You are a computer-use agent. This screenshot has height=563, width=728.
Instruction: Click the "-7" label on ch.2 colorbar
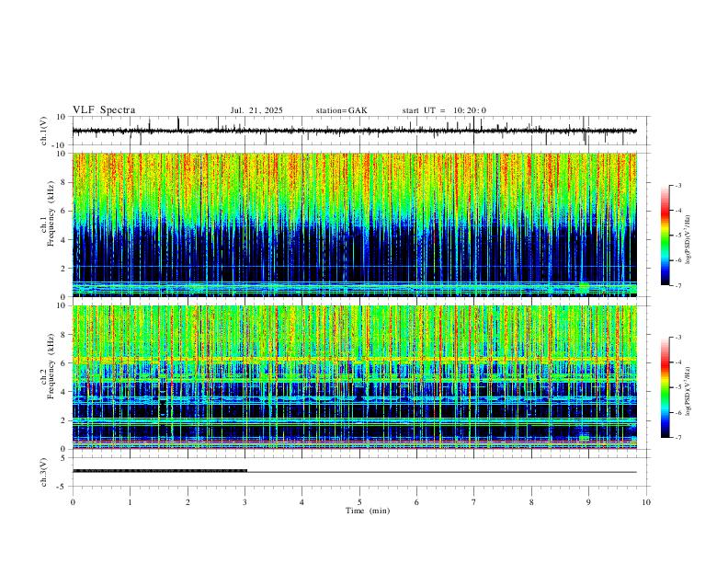tap(677, 438)
